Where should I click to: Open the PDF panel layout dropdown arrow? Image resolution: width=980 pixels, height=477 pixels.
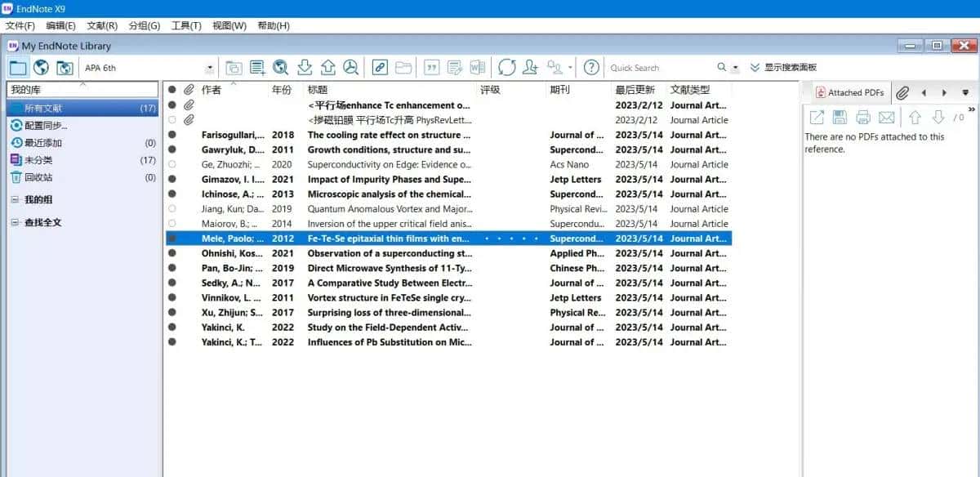[965, 92]
